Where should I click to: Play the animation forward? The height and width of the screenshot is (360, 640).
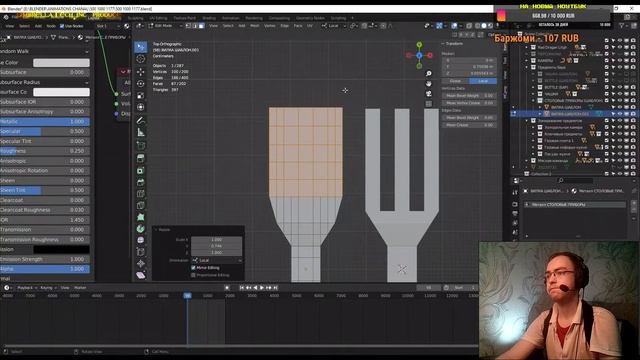(262, 288)
